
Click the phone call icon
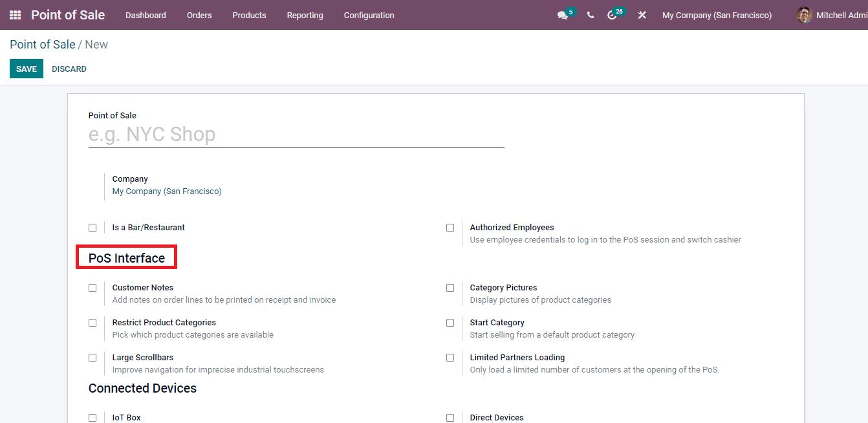(590, 14)
